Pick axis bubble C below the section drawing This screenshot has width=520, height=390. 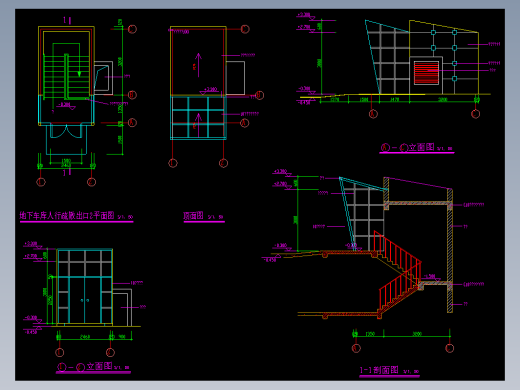450,348
